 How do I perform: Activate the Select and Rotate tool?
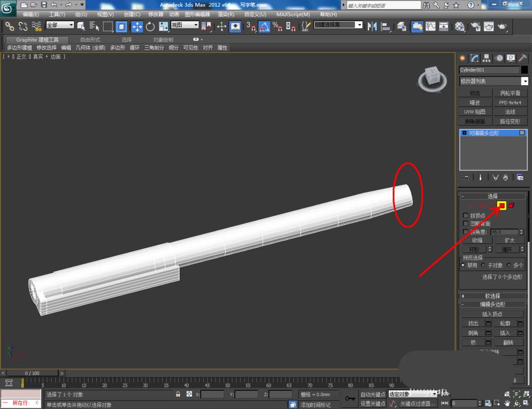tap(150, 26)
